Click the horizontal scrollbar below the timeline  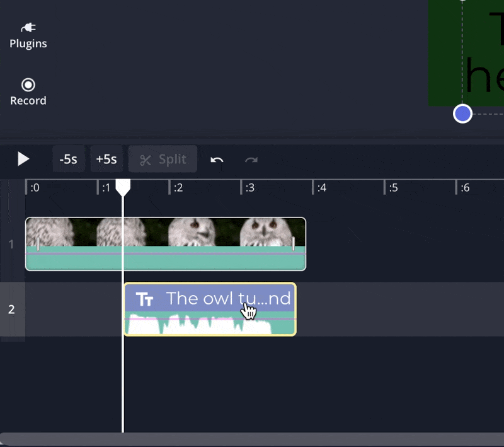click(x=252, y=439)
